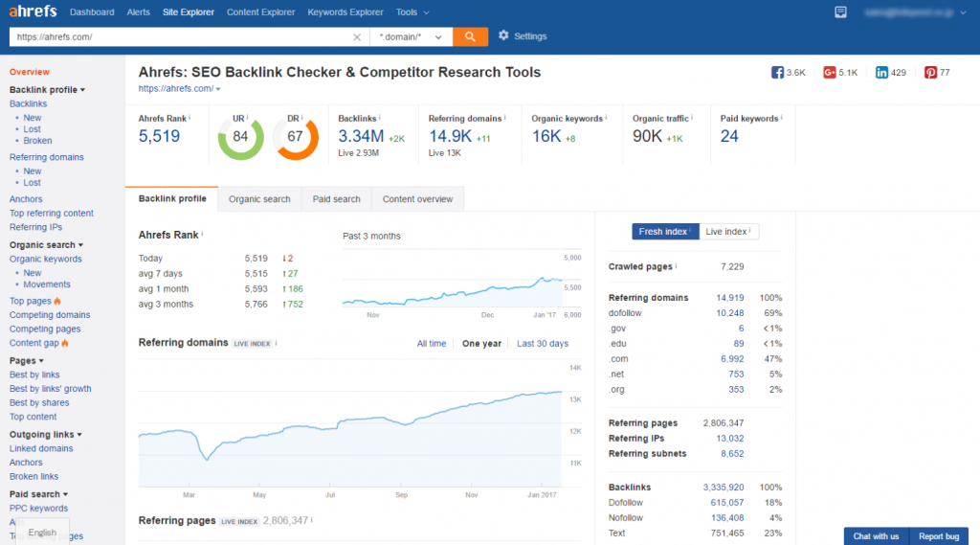Viewport: 980px width, 545px height.
Task: Click the Backlinks count 3,335,920
Action: tap(724, 488)
